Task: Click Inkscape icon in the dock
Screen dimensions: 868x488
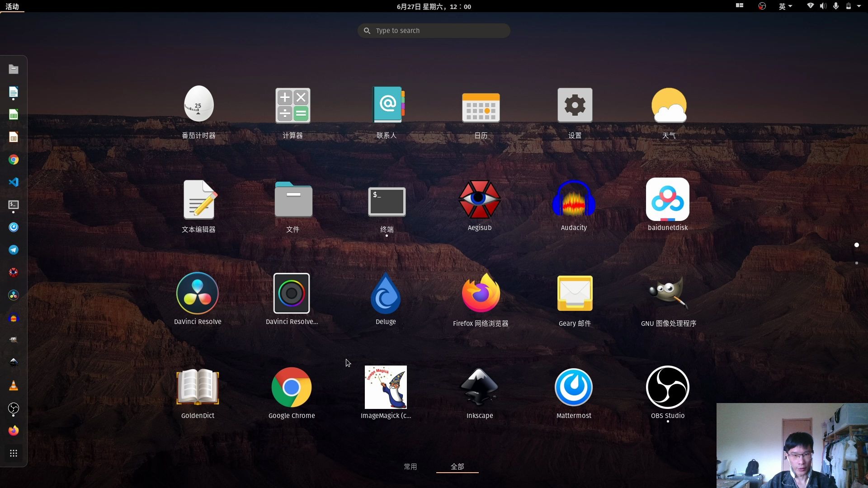Action: [14, 363]
